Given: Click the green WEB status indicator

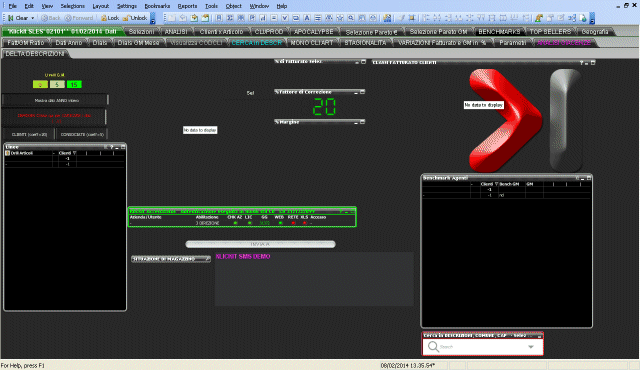Looking at the screenshot, I should pyautogui.click(x=280, y=223).
